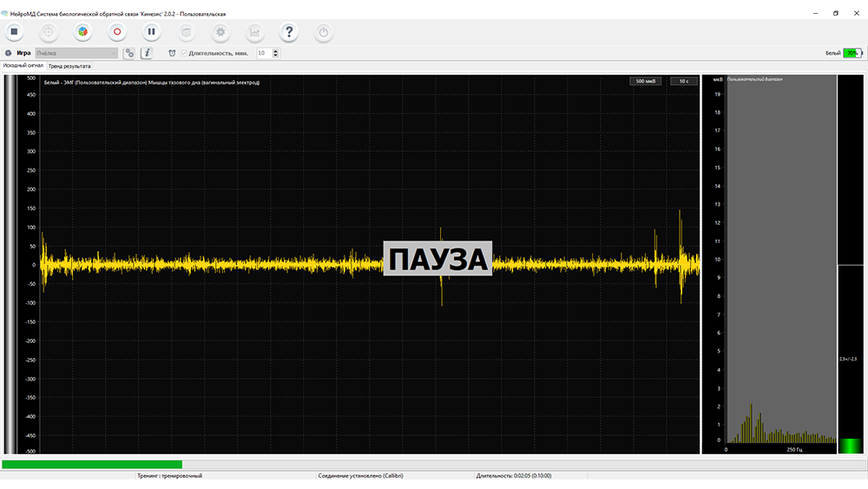This screenshot has width=868, height=489.
Task: Check the battery level indicator showing 70%
Action: point(852,53)
